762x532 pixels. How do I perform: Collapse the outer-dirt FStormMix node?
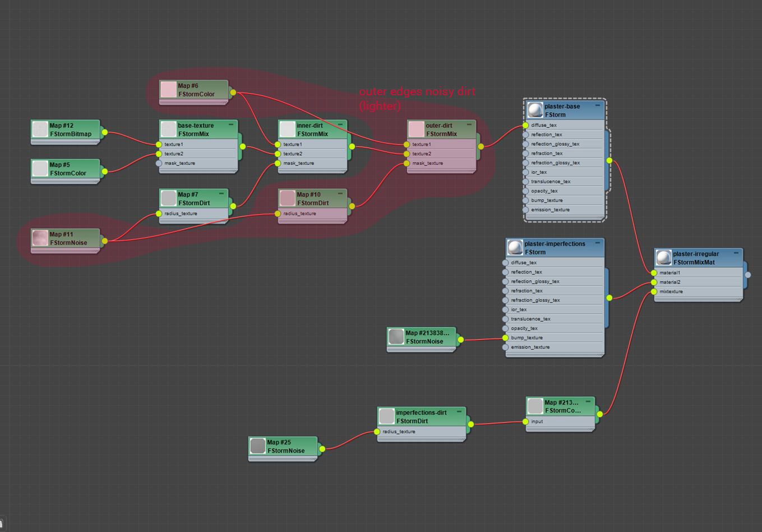(x=469, y=124)
